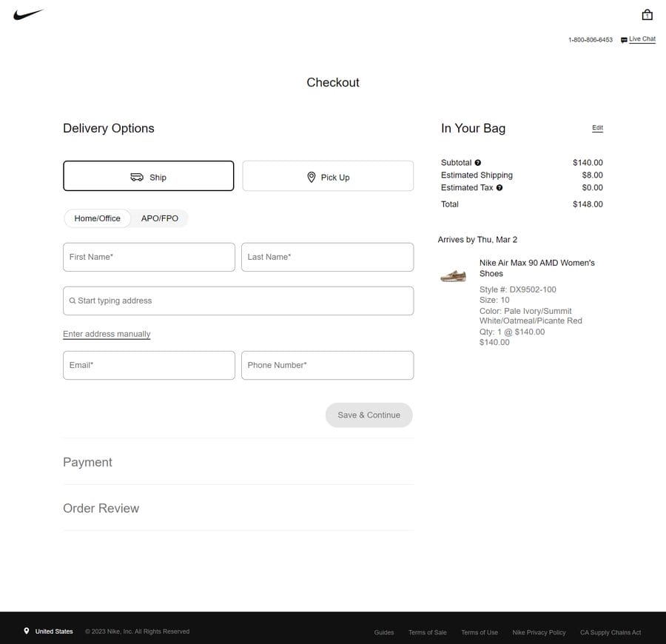
Task: Open the shopping bag icon
Action: pos(647,15)
